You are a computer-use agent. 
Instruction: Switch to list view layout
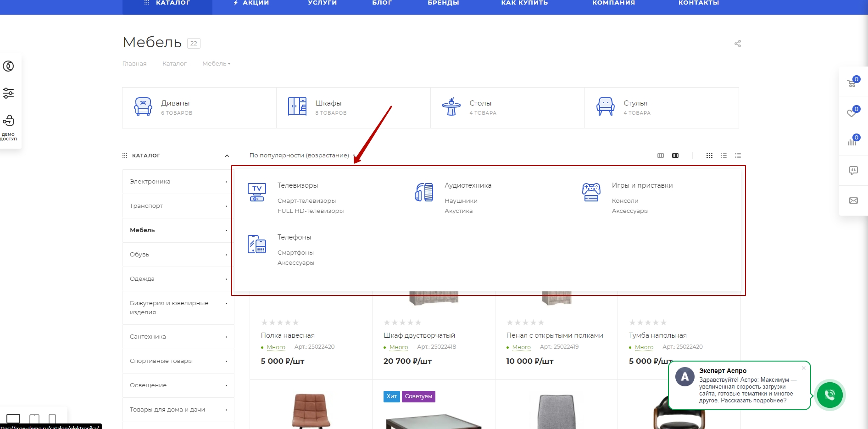[723, 156]
